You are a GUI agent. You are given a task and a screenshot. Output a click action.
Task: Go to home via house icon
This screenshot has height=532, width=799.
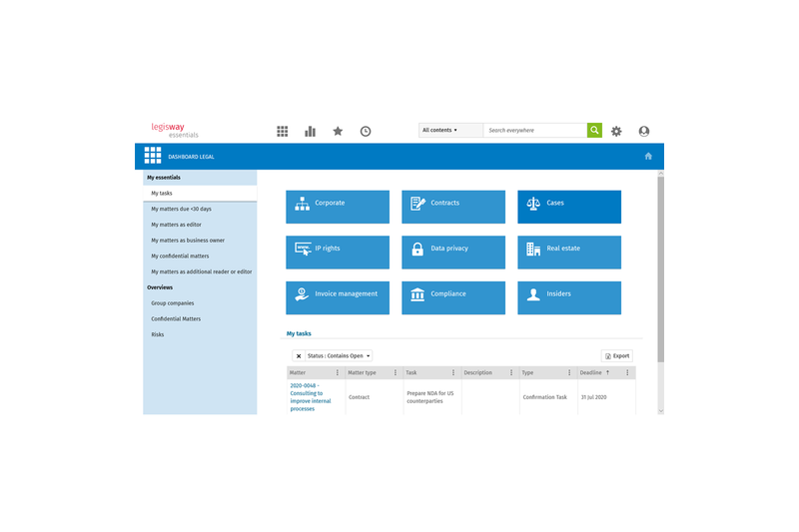(x=648, y=156)
